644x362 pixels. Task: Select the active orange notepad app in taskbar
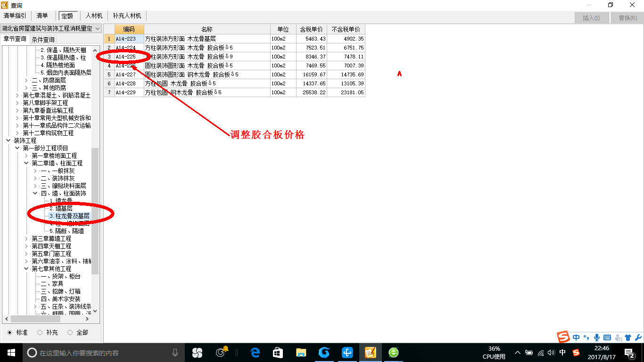(x=370, y=353)
